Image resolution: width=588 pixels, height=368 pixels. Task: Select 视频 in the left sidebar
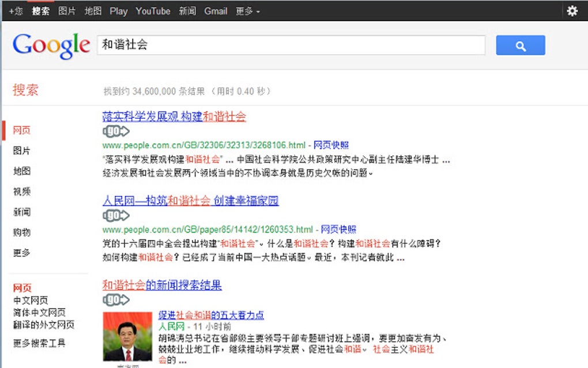click(x=21, y=191)
